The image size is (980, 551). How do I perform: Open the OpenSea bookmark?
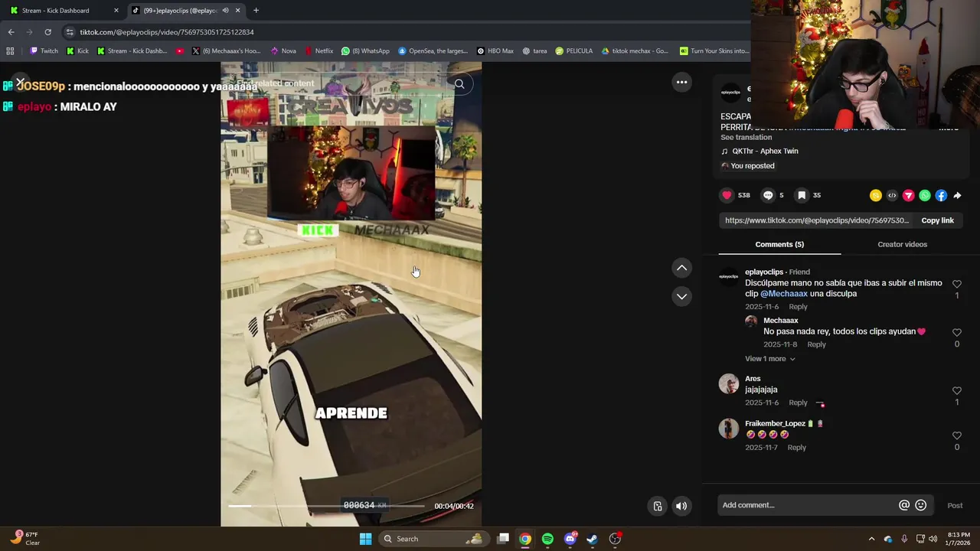pyautogui.click(x=433, y=51)
